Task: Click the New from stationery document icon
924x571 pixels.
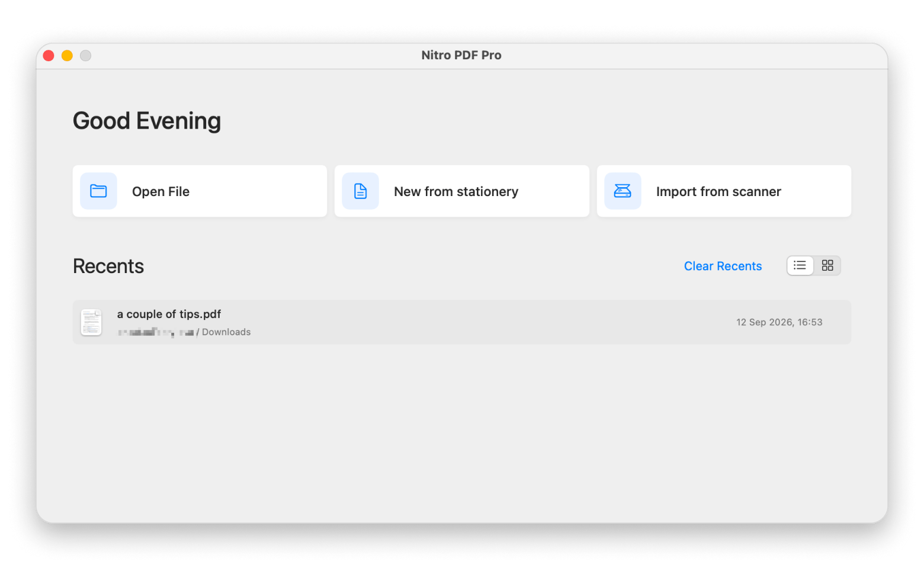Action: pyautogui.click(x=360, y=191)
